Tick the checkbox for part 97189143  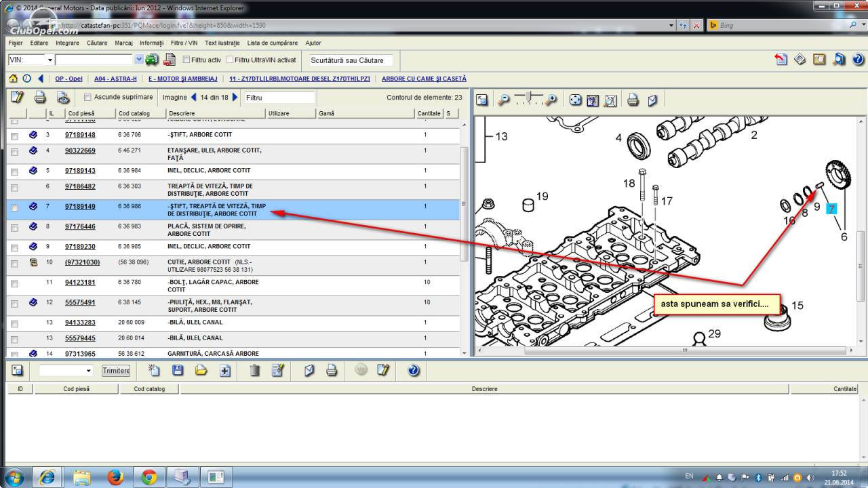14,171
